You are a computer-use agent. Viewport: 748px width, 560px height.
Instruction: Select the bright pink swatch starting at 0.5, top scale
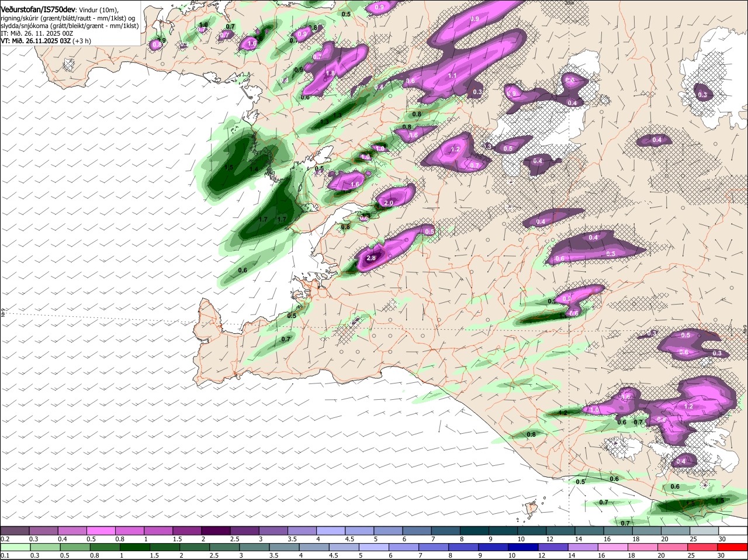pos(102,530)
